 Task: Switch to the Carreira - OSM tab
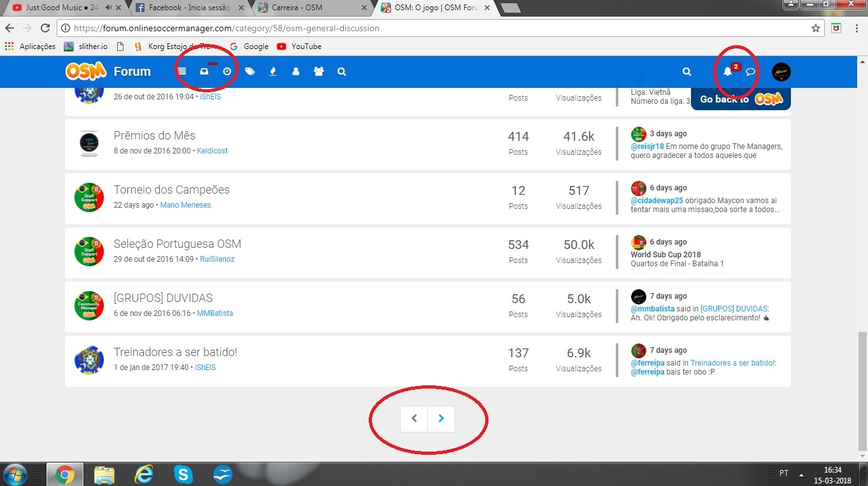(x=311, y=8)
